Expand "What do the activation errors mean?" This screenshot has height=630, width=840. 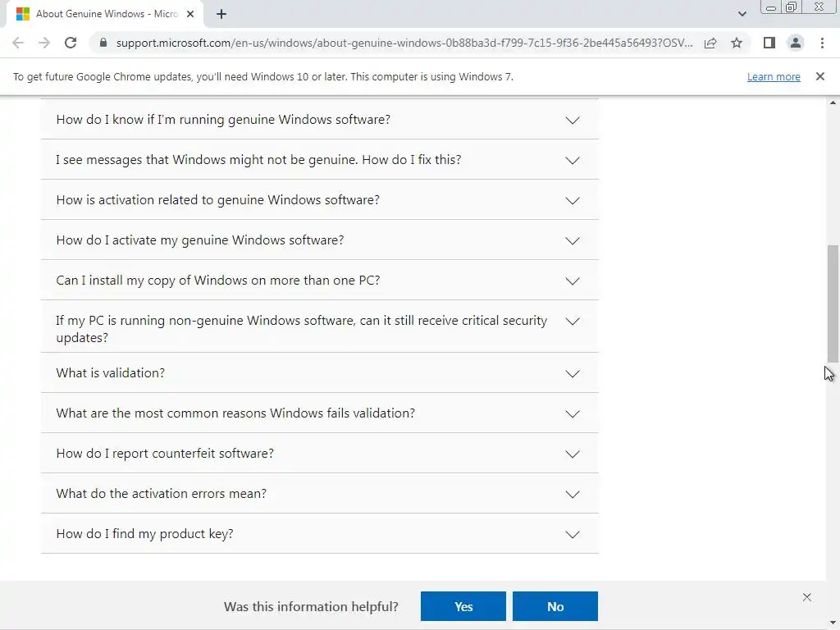pos(319,494)
